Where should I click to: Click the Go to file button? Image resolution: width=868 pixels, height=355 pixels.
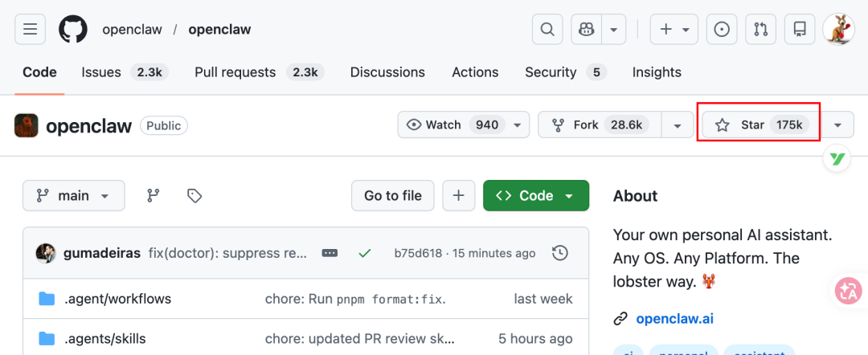point(392,195)
